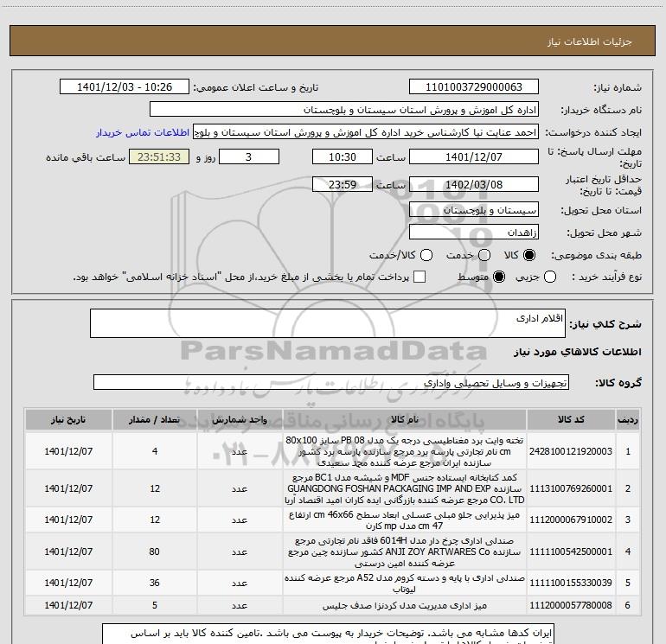Click the remaining time countdown 23:51:33
Image resolution: width=666 pixels, height=644 pixels.
pyautogui.click(x=159, y=156)
